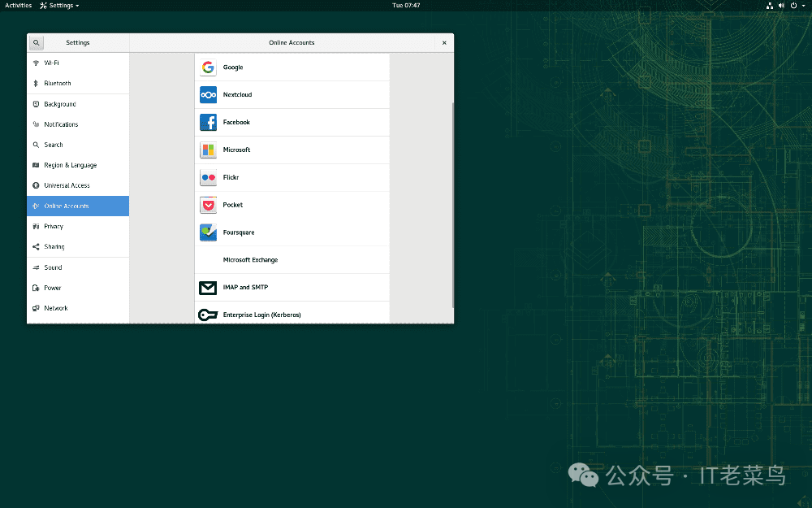Click the Google account provider icon
Viewport: 812px width, 508px height.
(208, 67)
